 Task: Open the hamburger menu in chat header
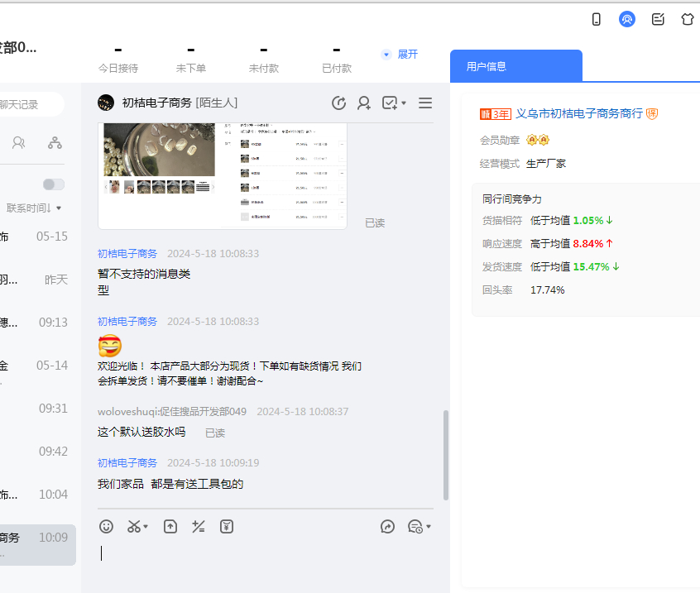[x=425, y=103]
